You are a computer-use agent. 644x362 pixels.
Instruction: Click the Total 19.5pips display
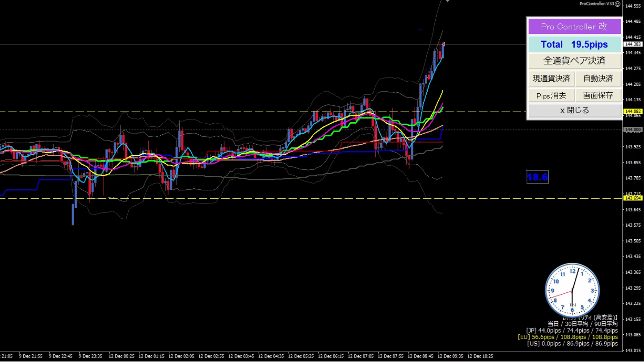574,44
